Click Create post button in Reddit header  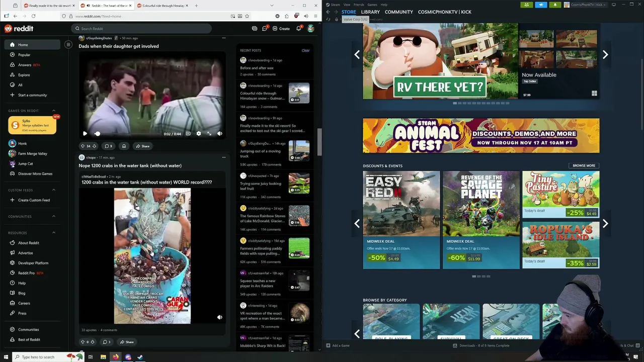pyautogui.click(x=281, y=29)
